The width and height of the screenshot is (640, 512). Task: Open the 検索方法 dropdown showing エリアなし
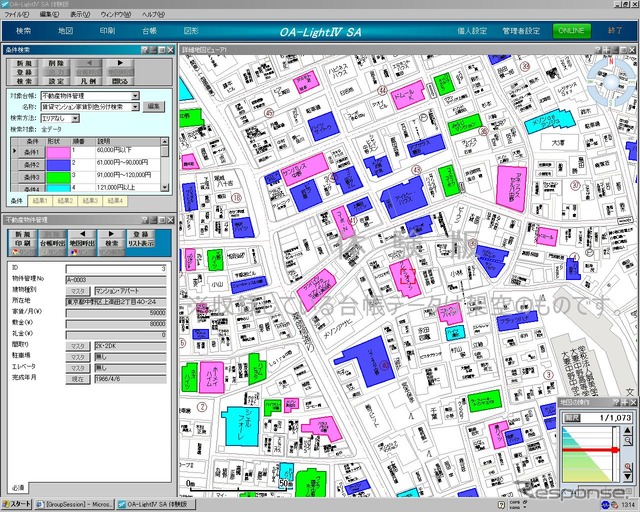click(x=75, y=118)
